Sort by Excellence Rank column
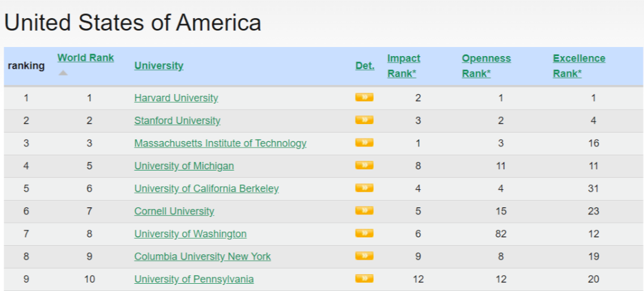The height and width of the screenshot is (291, 644). point(579,66)
